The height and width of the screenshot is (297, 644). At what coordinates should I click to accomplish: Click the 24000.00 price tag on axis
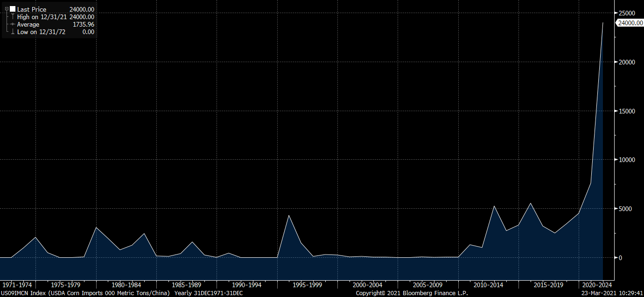pos(630,23)
